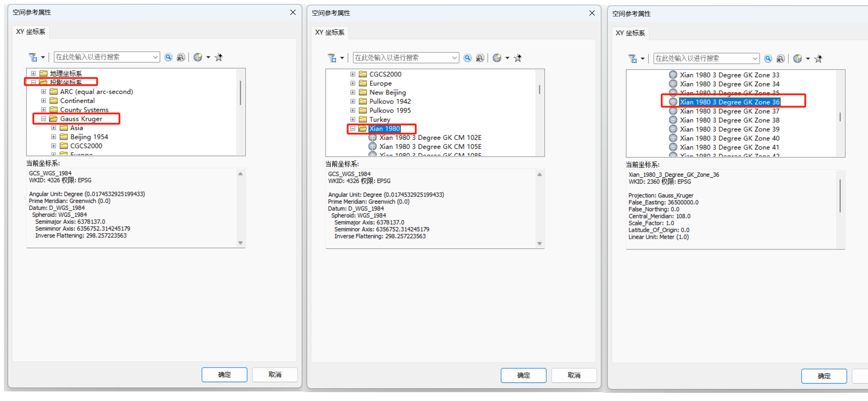
Task: Click search magnifier icon in left dialog
Action: (x=168, y=57)
